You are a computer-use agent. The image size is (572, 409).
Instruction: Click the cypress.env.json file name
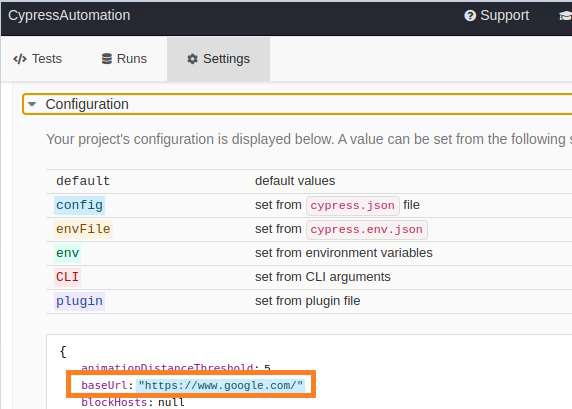pos(366,229)
